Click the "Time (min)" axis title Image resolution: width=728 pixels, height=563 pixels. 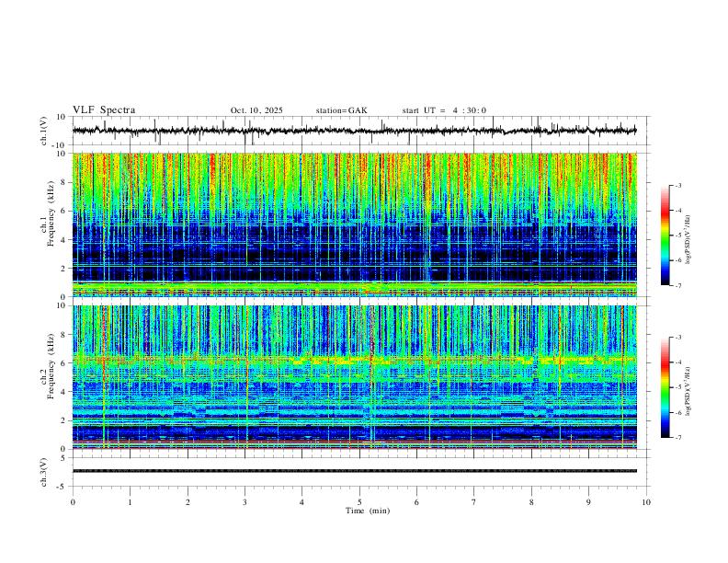368,511
